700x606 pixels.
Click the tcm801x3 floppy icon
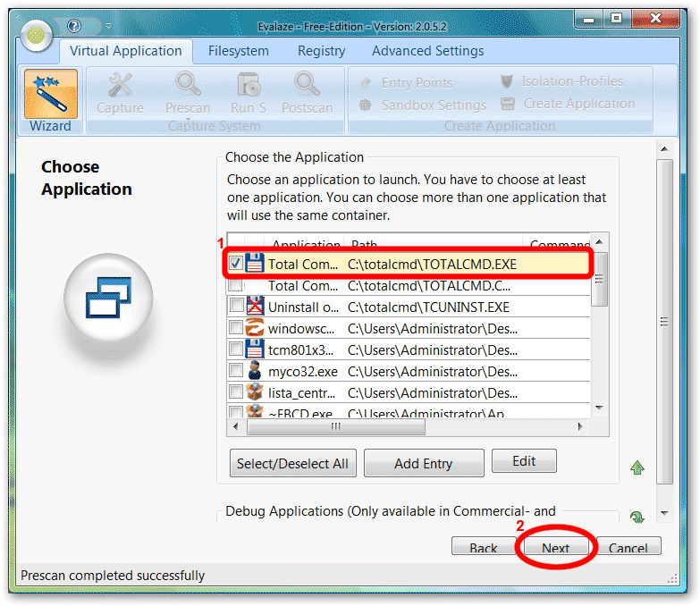click(255, 349)
